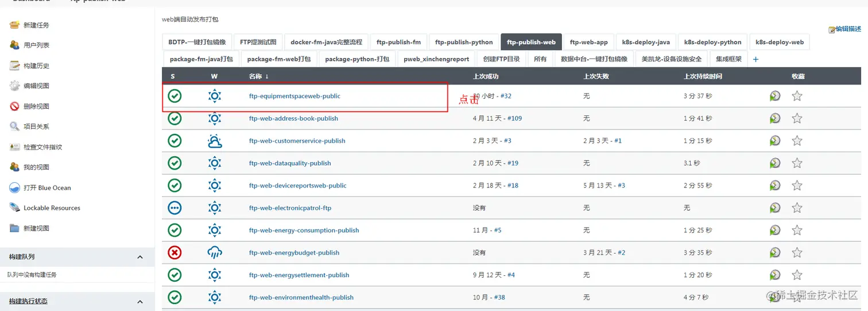The width and height of the screenshot is (868, 311).
Task: Favorite ftp-equipmentspaceweb-public with its star
Action: pos(797,96)
